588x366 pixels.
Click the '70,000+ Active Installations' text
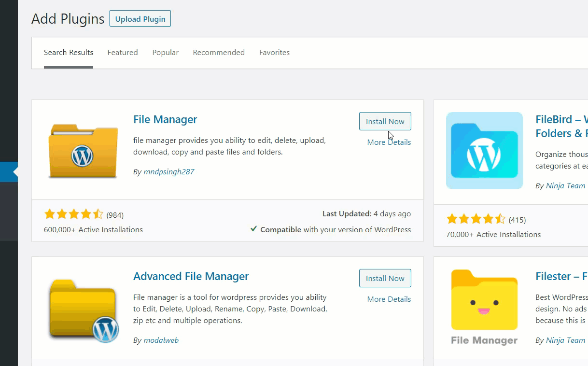[x=493, y=235]
